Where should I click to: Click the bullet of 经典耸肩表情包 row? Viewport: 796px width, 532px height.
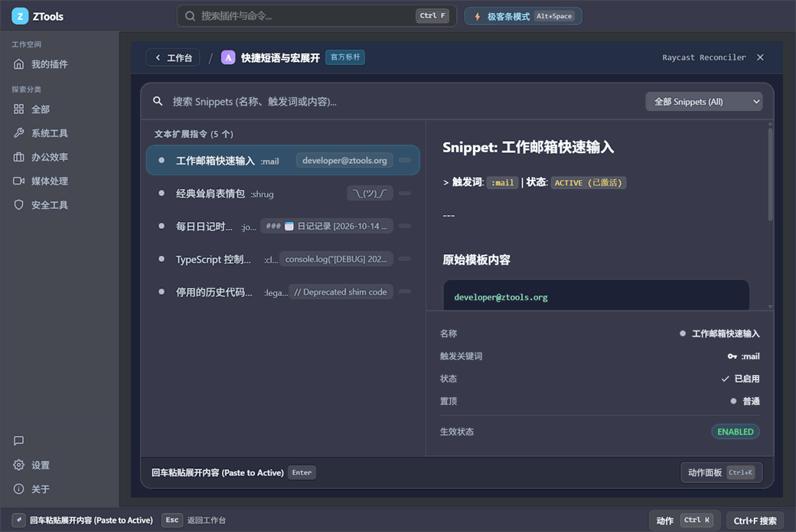[x=161, y=193]
